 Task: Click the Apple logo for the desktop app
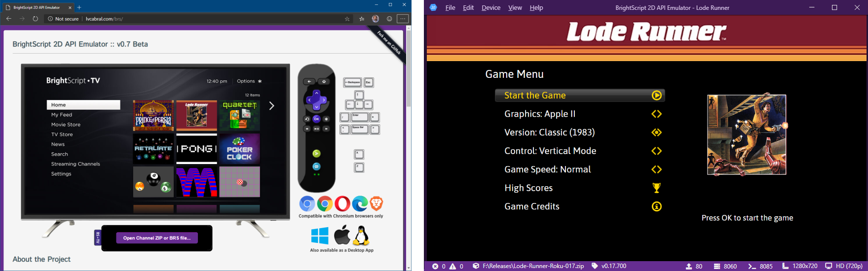(341, 235)
